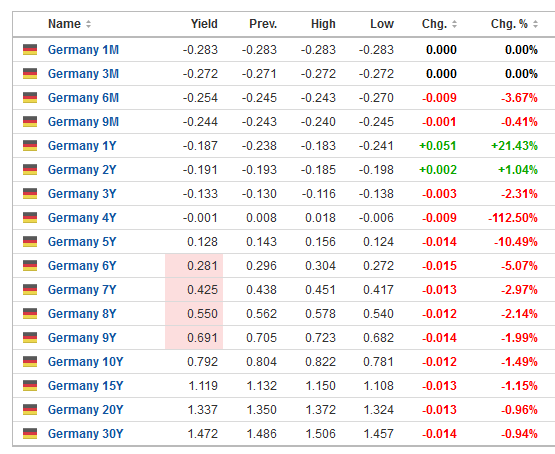Open the Germany 20Y bond link
The image size is (555, 454).
[x=85, y=410]
